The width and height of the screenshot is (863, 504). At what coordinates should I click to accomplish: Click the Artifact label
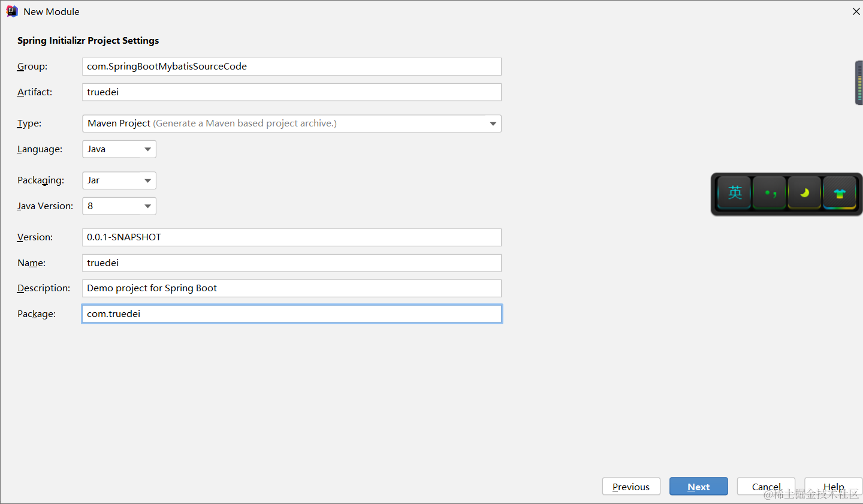(x=35, y=92)
